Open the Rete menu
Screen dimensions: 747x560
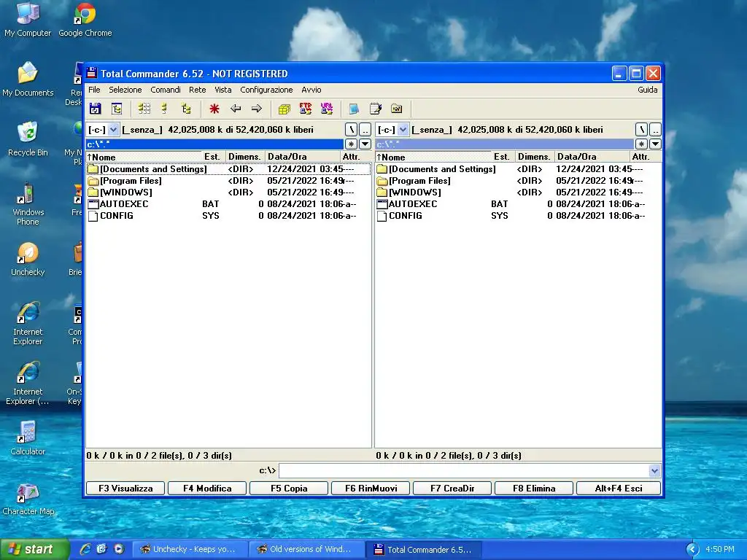click(x=197, y=90)
